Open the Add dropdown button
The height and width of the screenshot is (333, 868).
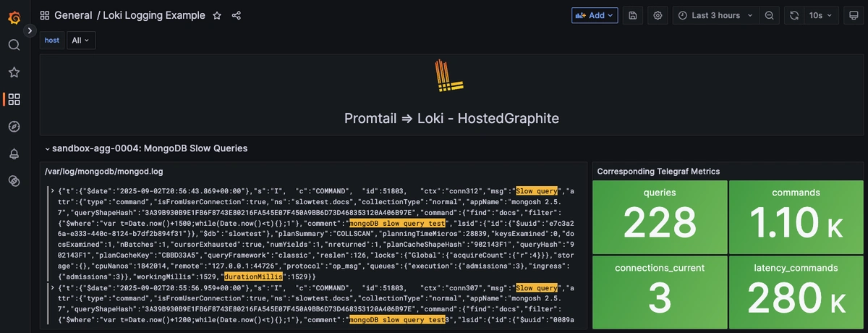[595, 15]
